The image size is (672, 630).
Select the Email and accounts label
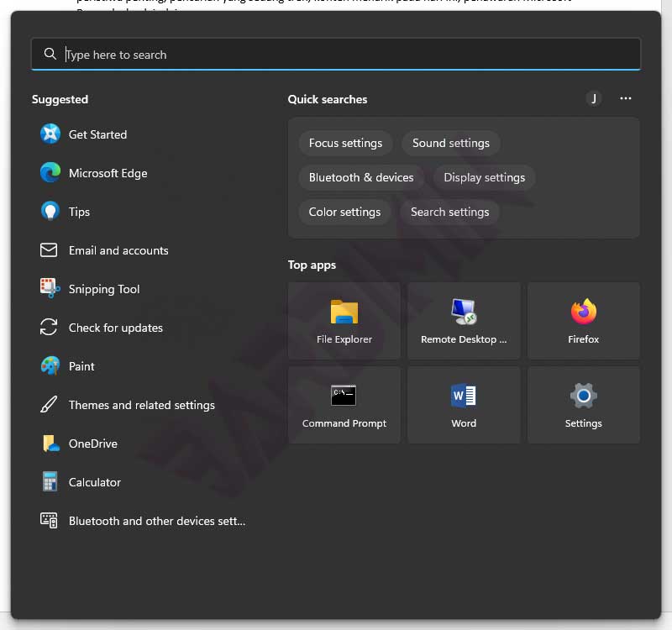pos(118,250)
